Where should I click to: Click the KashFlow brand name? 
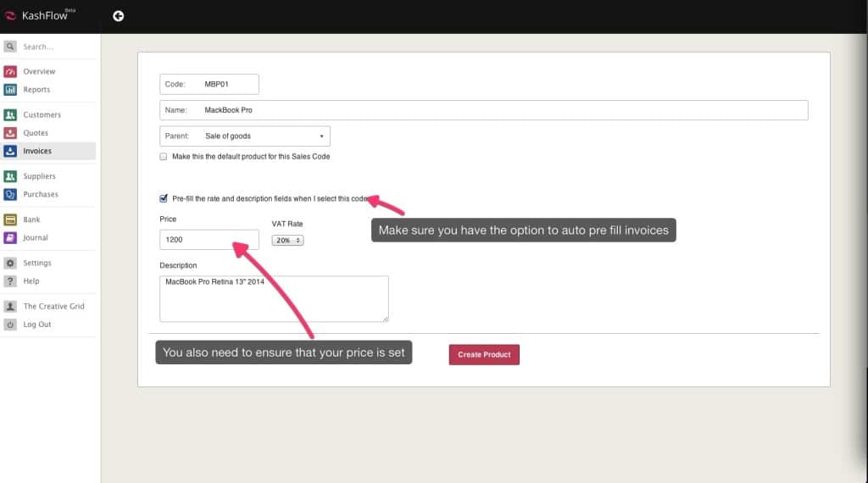tap(44, 15)
